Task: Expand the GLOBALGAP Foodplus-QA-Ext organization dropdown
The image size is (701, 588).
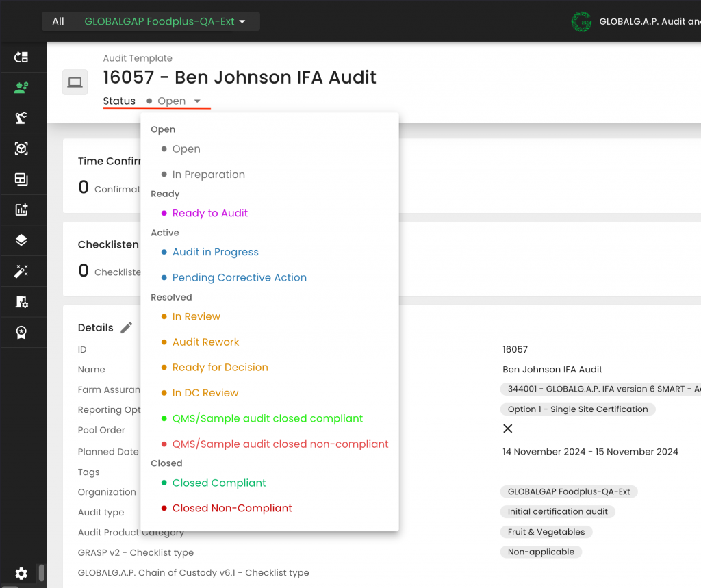Action: (x=164, y=21)
